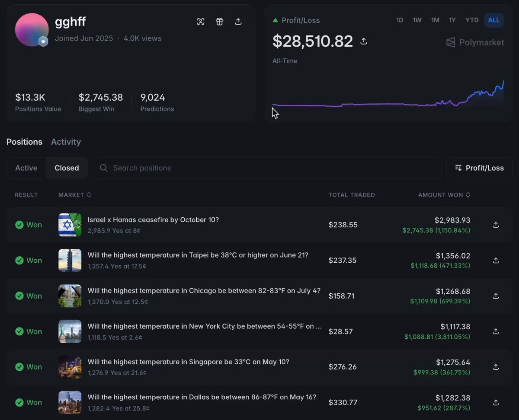Click the Statue of Liberty thumbnail
519x420 pixels.
point(70,331)
